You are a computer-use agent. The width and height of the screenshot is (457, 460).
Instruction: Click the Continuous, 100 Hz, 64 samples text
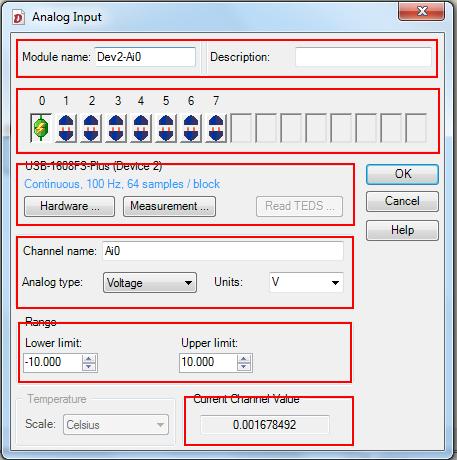(122, 184)
